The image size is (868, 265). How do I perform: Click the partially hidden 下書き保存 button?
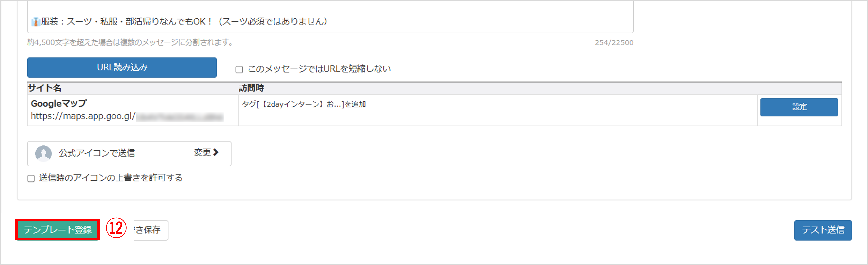(151, 230)
